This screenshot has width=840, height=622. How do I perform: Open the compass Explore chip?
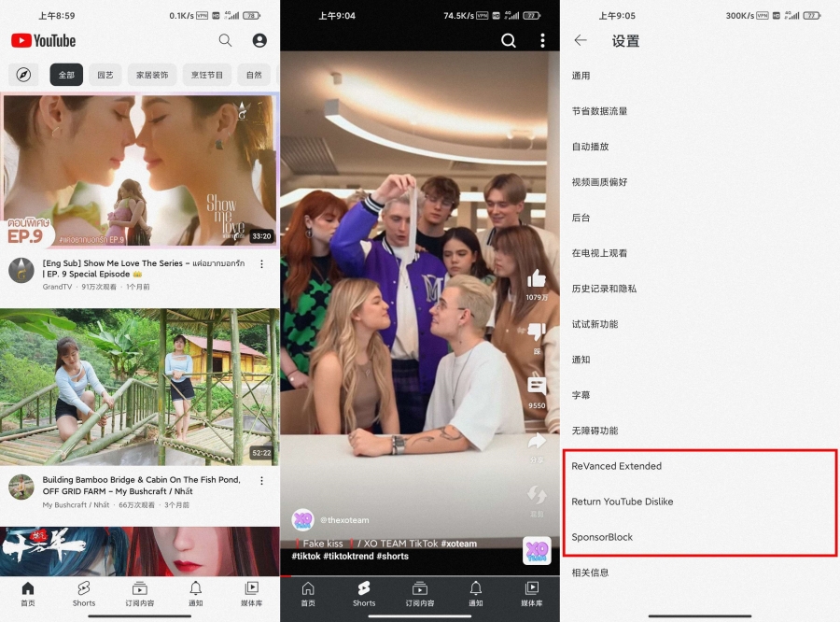22,75
